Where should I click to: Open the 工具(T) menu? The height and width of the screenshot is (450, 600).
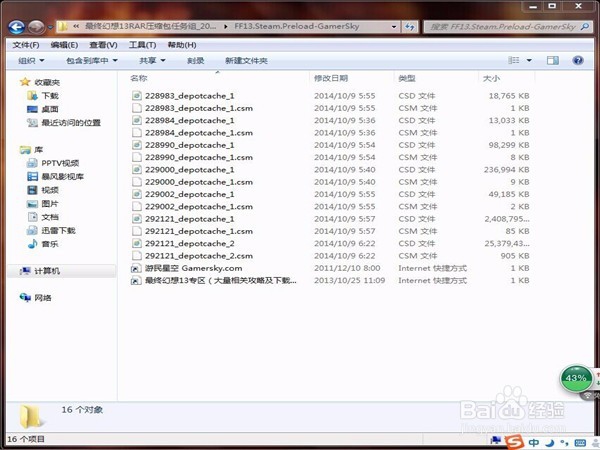(x=142, y=45)
